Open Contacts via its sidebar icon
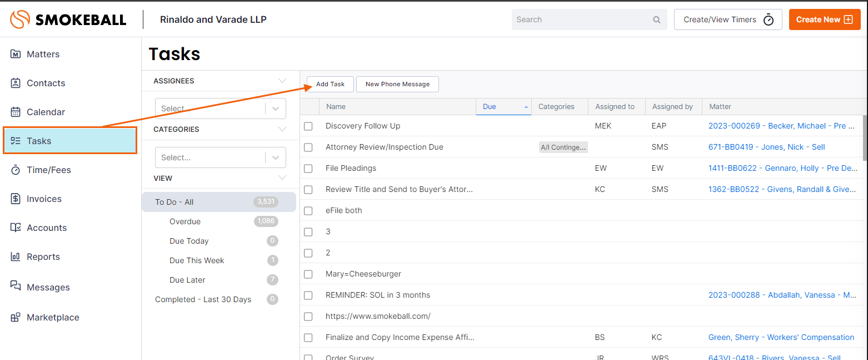868x360 pixels. [16, 83]
